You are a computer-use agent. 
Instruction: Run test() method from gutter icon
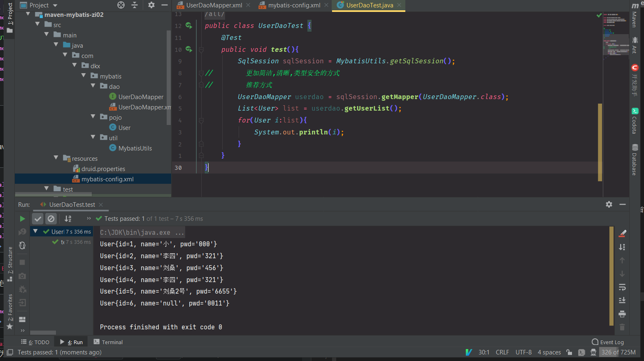[x=189, y=49]
